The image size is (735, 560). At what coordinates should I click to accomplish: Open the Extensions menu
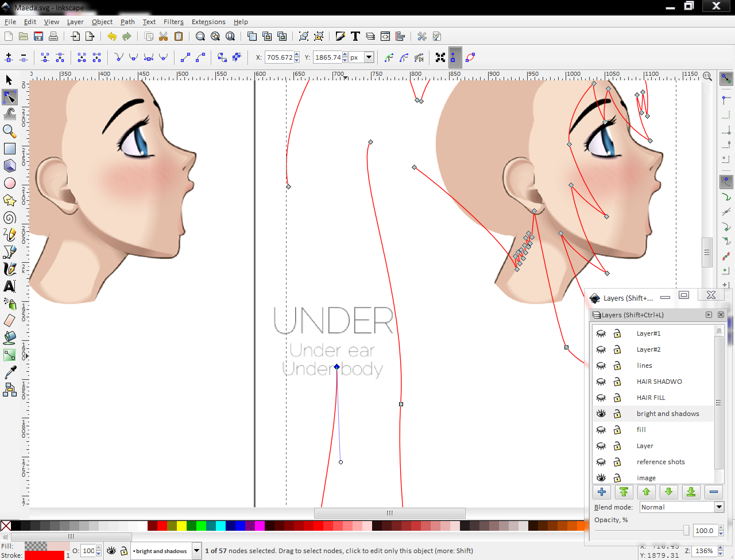coord(208,22)
